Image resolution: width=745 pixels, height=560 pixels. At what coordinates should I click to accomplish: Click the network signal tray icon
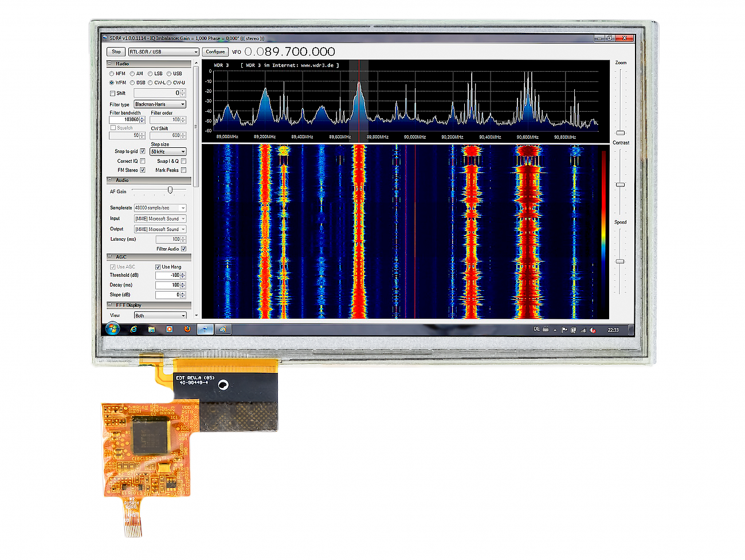(x=583, y=330)
